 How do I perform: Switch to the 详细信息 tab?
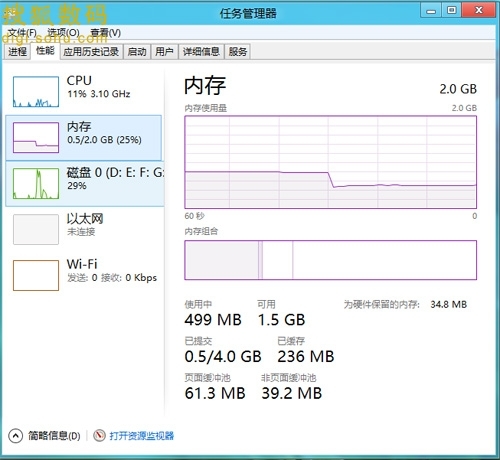[x=201, y=52]
